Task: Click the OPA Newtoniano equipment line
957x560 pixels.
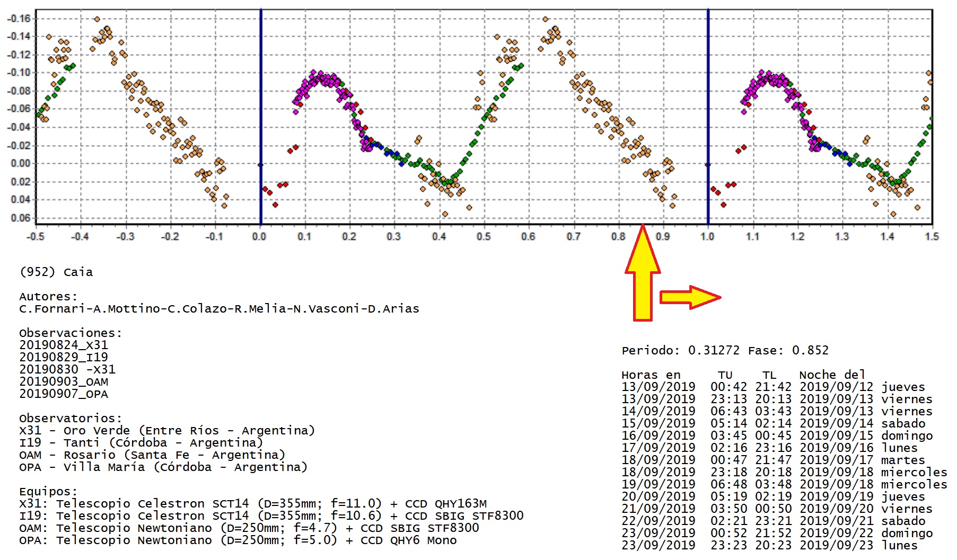Action: point(238,540)
